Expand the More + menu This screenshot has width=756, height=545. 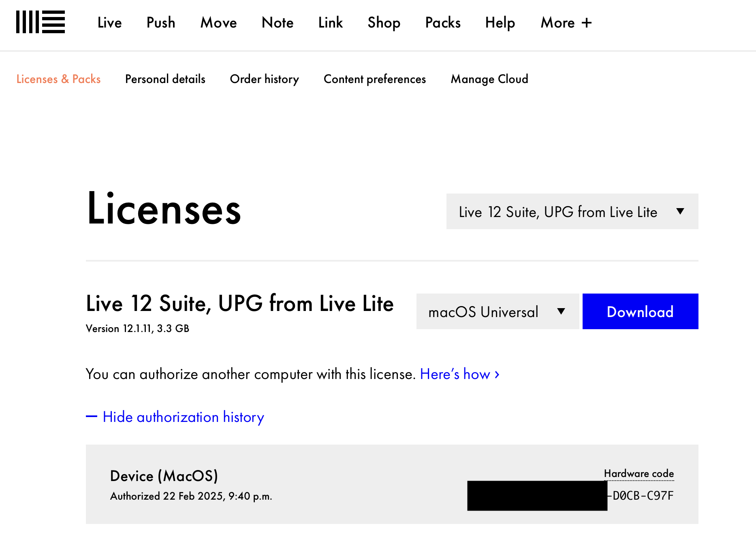(566, 23)
